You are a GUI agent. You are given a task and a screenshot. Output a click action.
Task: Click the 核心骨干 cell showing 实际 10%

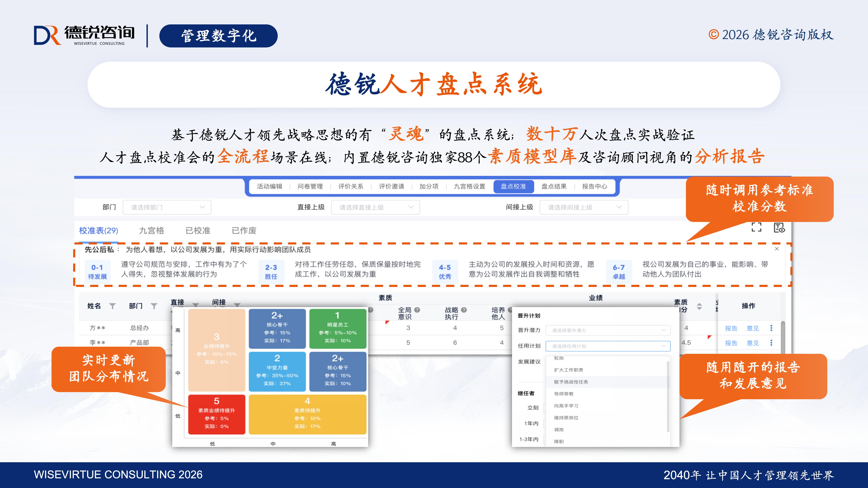click(x=338, y=371)
